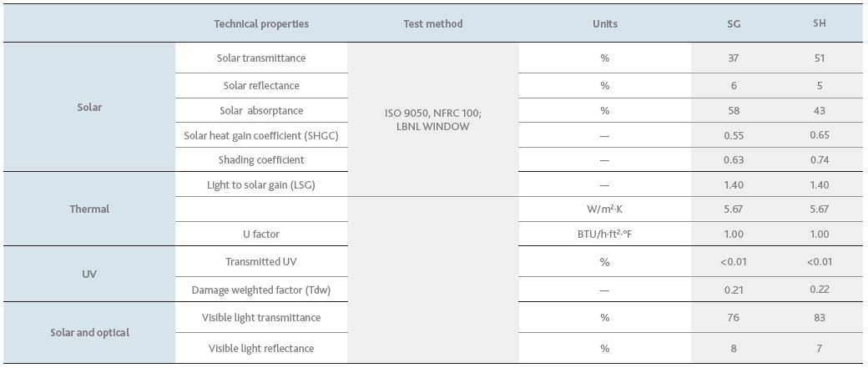This screenshot has height=368, width=868.
Task: Select the Solar transmittance row label
Action: pos(260,58)
